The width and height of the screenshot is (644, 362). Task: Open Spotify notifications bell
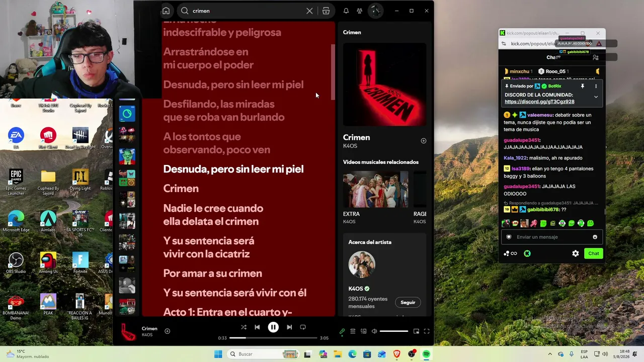pyautogui.click(x=346, y=11)
